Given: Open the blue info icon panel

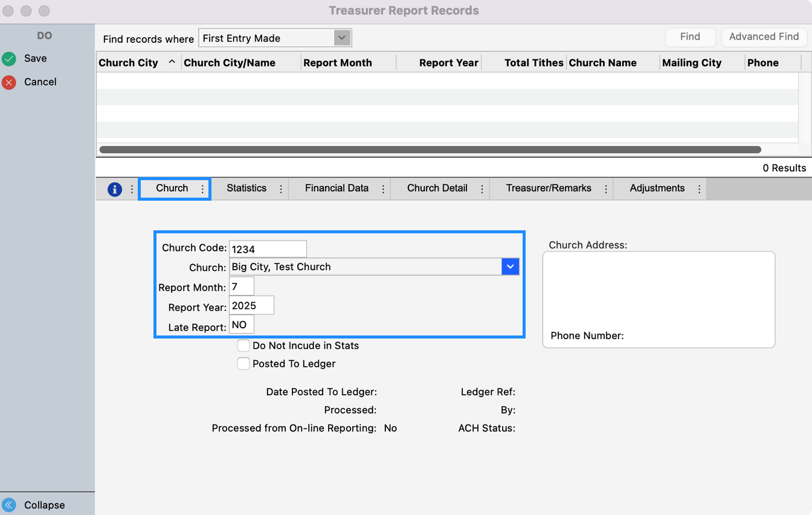Looking at the screenshot, I should 115,188.
